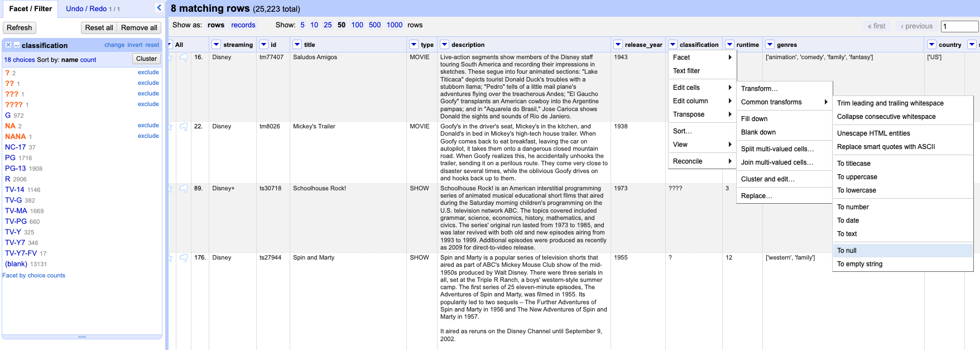Switch to Facet / Filter tab
The width and height of the screenshot is (980, 350).
click(x=31, y=8)
